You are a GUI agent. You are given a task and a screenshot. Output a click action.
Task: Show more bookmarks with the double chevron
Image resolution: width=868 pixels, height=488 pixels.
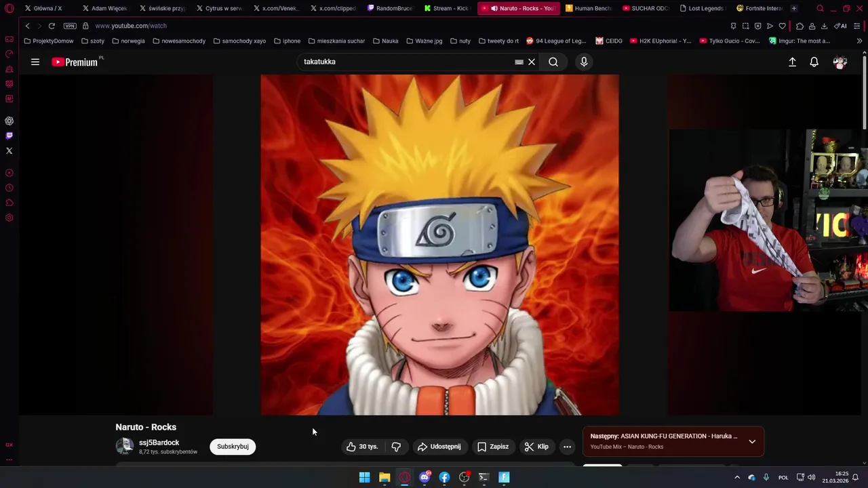pyautogui.click(x=860, y=41)
